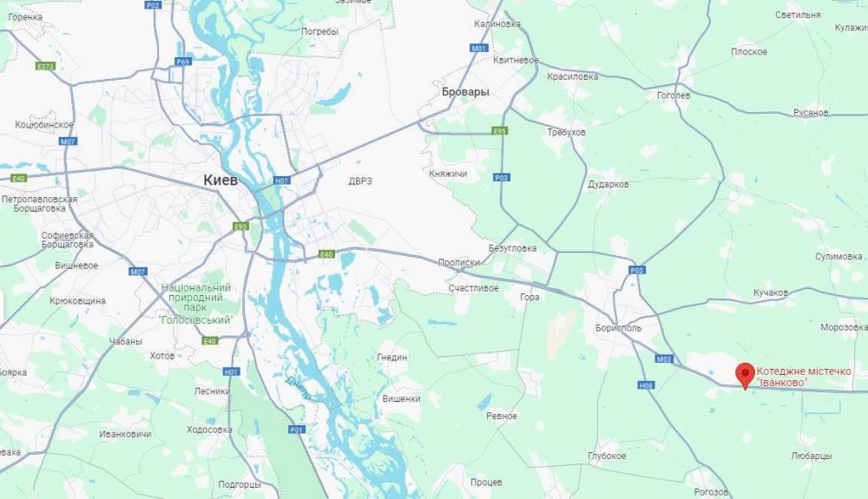
Task: Select the M01 highway shield near Калиновка
Action: coord(479,48)
